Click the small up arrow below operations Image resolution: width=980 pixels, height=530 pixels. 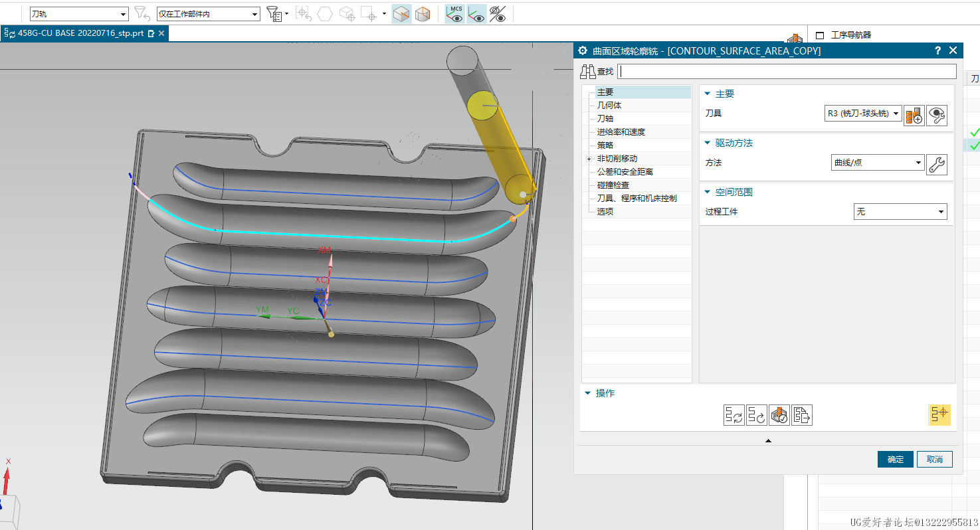(769, 440)
